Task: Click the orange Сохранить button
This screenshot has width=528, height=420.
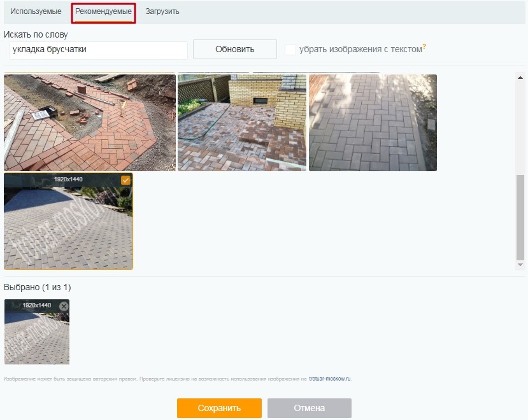Action: pos(219,408)
